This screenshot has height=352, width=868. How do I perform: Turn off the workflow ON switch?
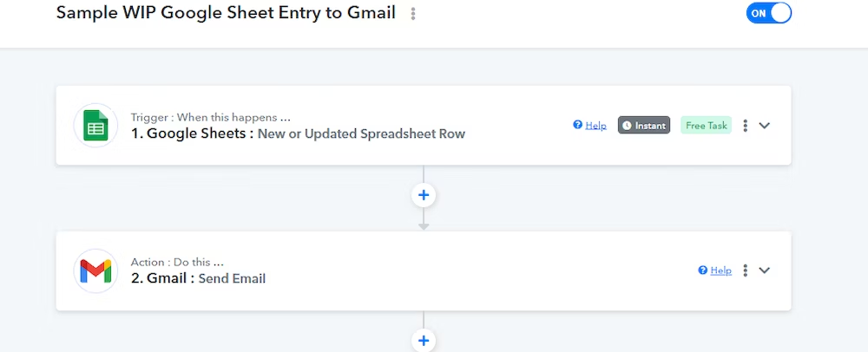768,13
